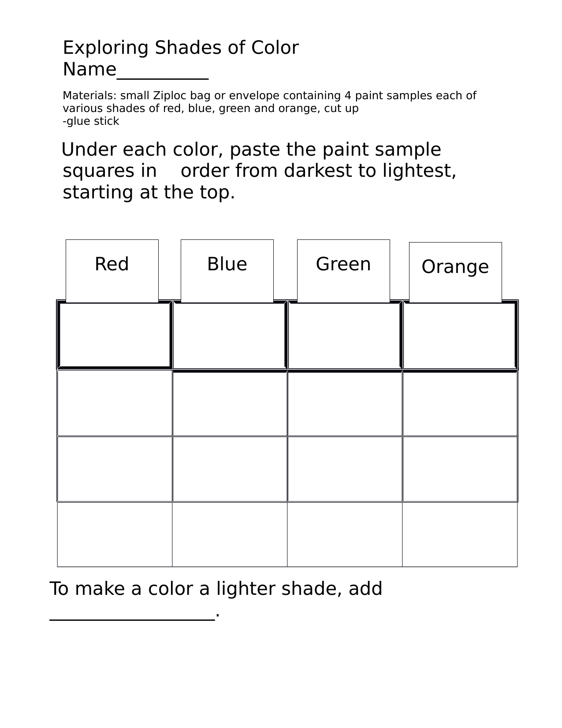Click the glue stick line
Screen dimensions: 562x728
(x=91, y=121)
